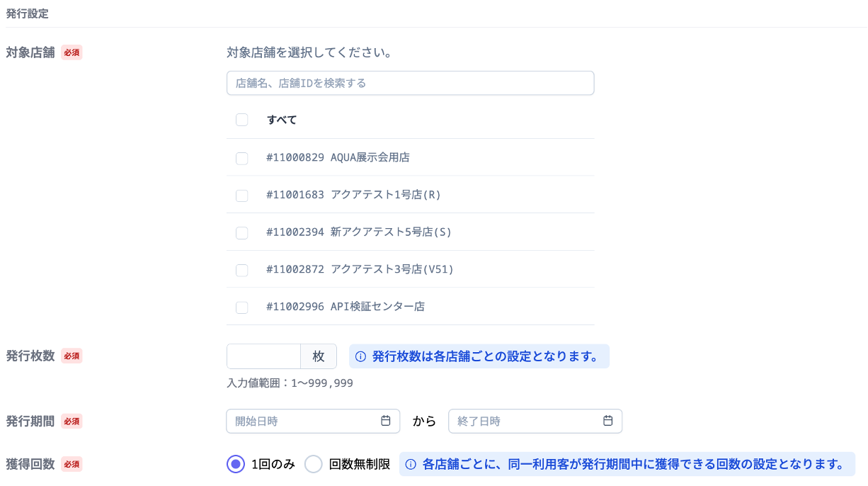This screenshot has height=486, width=868.
Task: Click the すべて label text
Action: pyautogui.click(x=282, y=120)
